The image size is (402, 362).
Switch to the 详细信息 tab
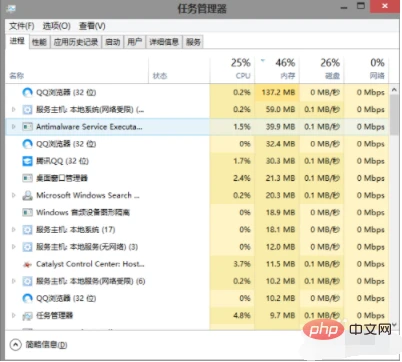(164, 42)
